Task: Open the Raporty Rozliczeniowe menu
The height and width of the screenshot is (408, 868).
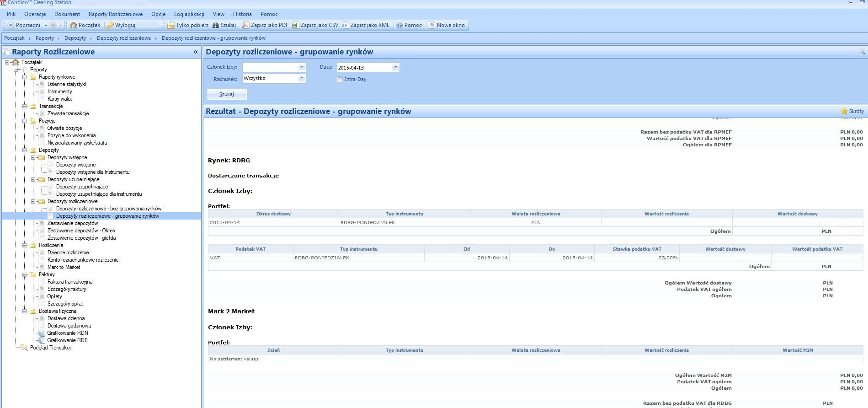Action: [x=116, y=14]
